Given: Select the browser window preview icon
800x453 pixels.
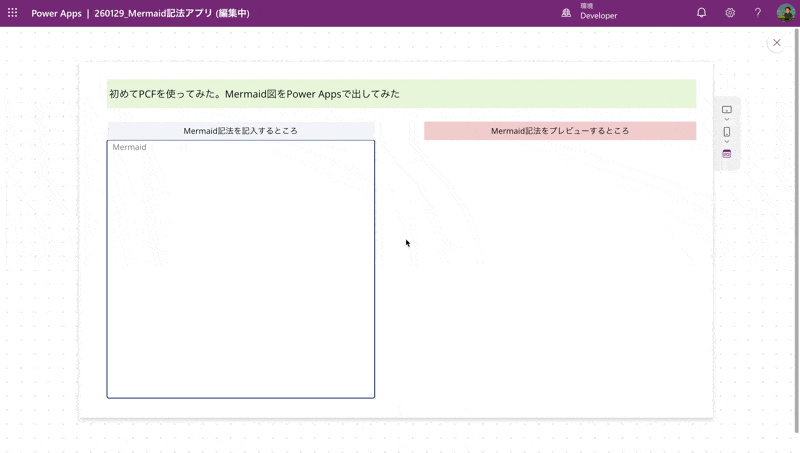Looking at the screenshot, I should [x=727, y=154].
